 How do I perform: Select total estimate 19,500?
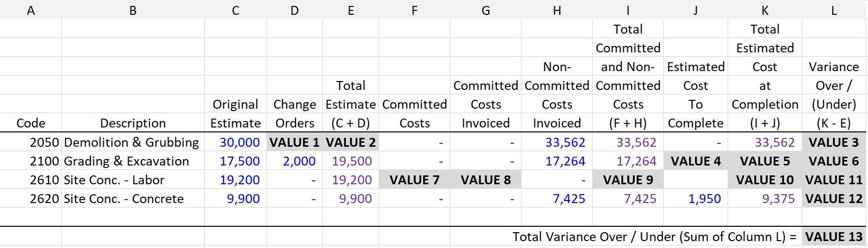pyautogui.click(x=350, y=161)
